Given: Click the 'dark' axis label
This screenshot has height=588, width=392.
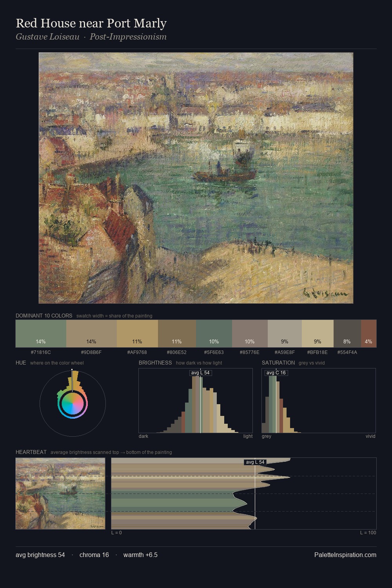Looking at the screenshot, I should pos(143,436).
